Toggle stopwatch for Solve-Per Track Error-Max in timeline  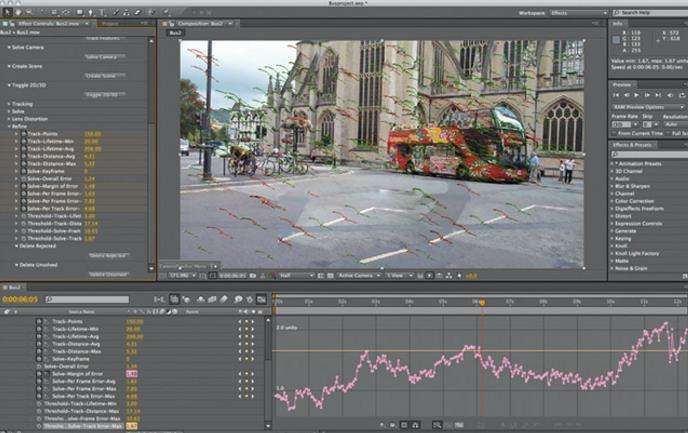click(39, 396)
